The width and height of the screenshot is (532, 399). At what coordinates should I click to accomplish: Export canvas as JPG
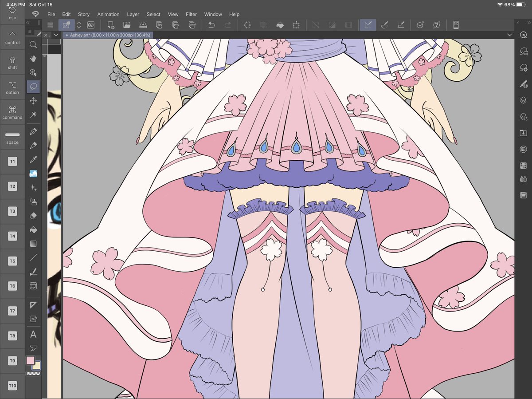pos(159,25)
